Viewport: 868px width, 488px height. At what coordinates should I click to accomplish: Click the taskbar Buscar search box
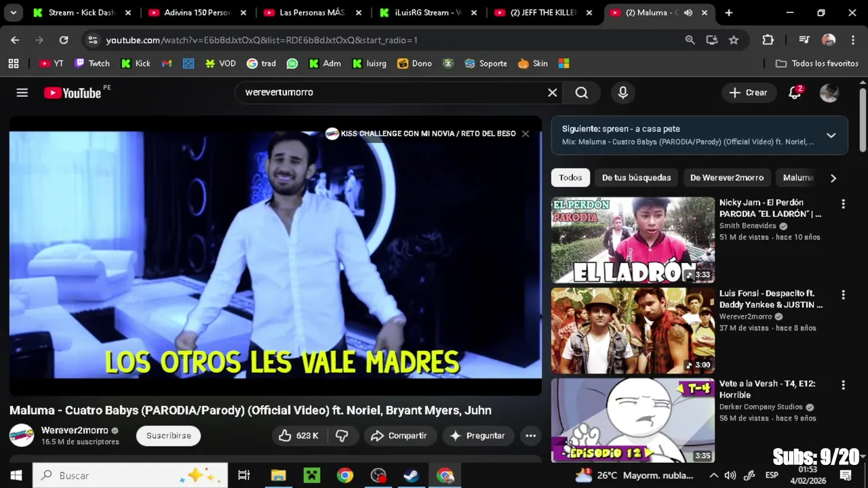coord(130,475)
